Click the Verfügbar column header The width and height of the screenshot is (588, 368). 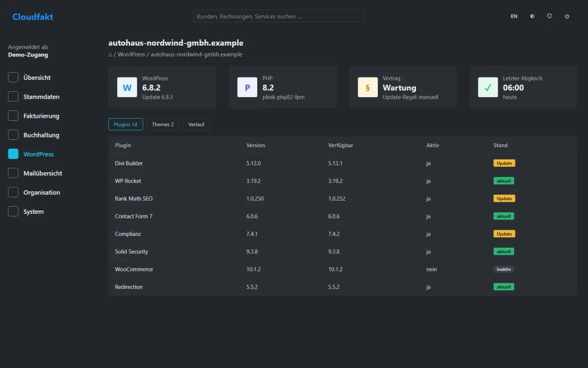tap(341, 145)
